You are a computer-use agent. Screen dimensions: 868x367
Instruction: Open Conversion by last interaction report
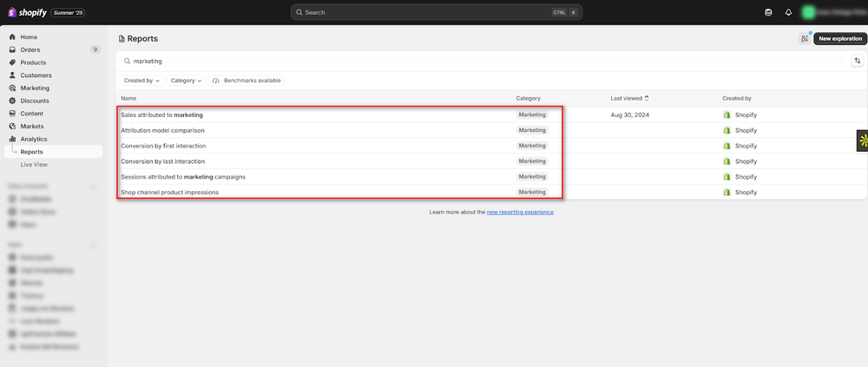tap(163, 161)
